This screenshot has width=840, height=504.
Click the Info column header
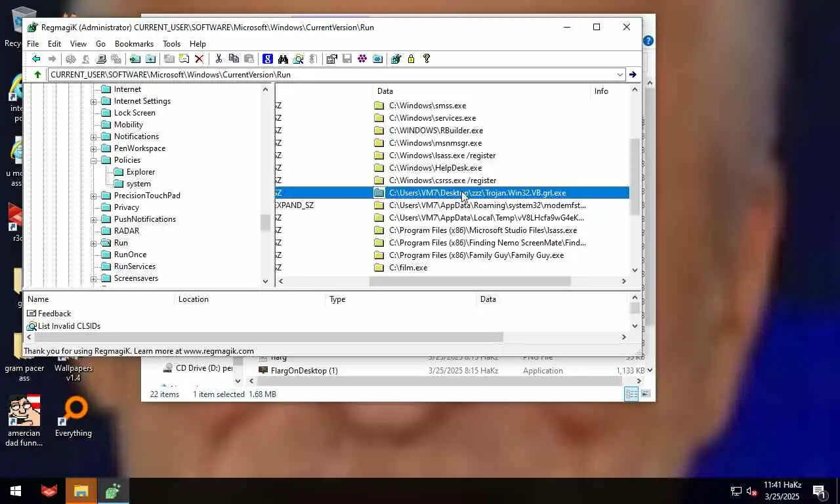(x=609, y=91)
